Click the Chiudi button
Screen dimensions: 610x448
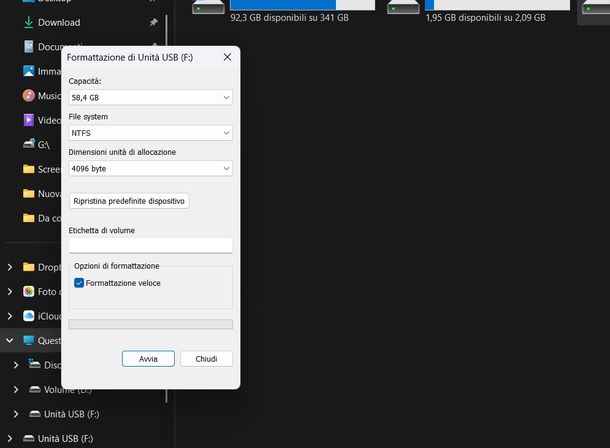pos(206,359)
